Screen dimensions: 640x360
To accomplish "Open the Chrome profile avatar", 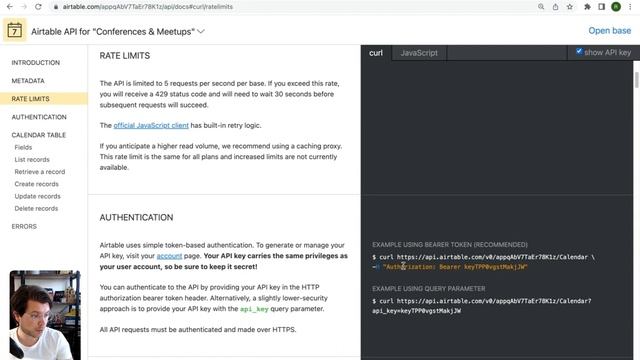I will point(616,7).
